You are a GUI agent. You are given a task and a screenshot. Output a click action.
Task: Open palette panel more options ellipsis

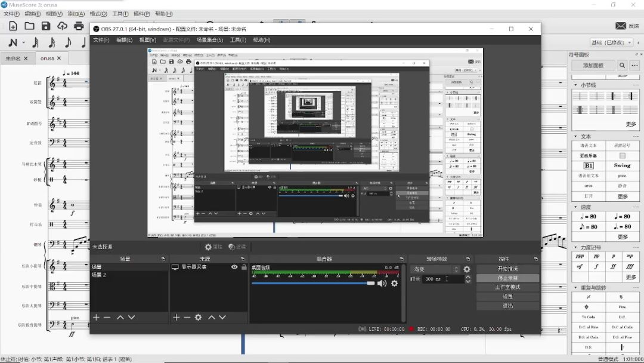click(x=634, y=65)
